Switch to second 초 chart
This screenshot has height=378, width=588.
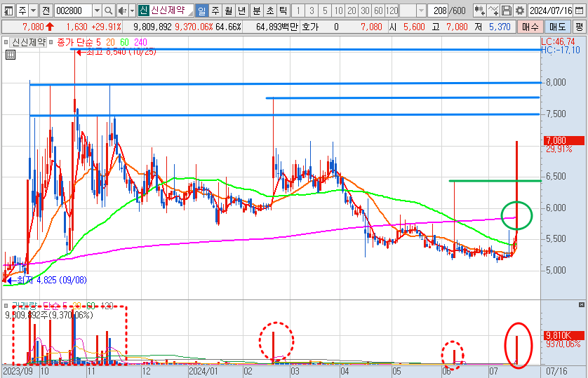click(270, 11)
